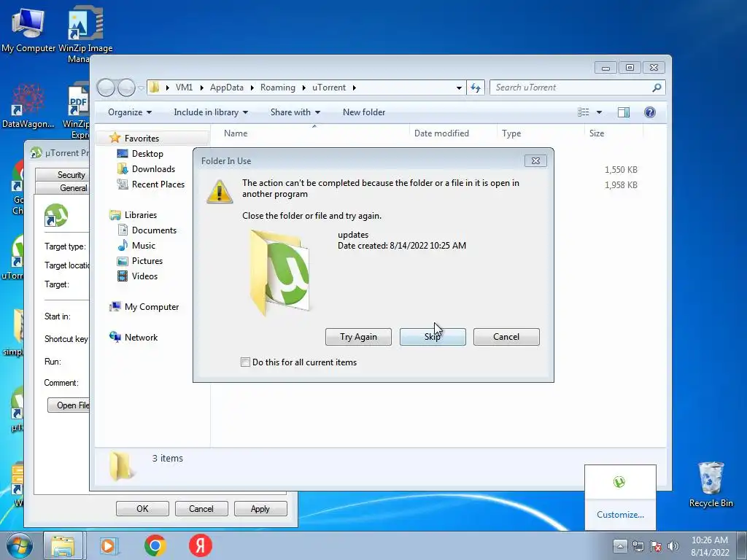Image resolution: width=747 pixels, height=560 pixels.
Task: Open the address bar history dropdown
Action: (459, 87)
